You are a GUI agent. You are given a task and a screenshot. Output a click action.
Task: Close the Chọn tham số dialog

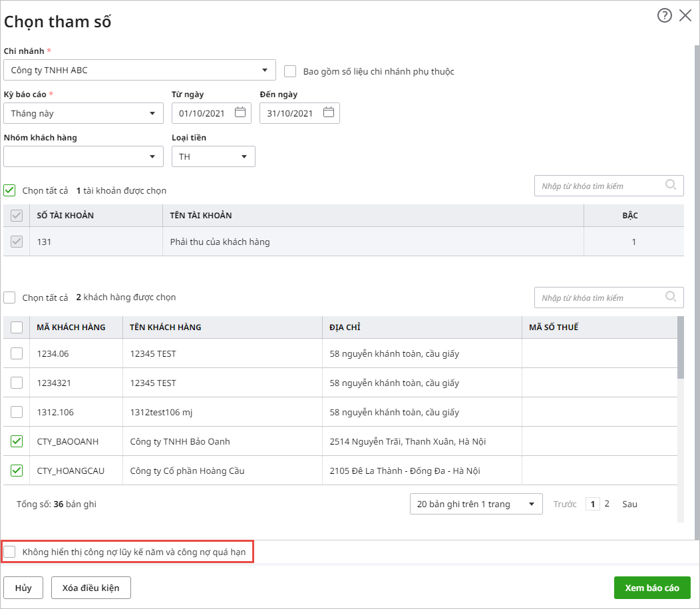point(685,16)
